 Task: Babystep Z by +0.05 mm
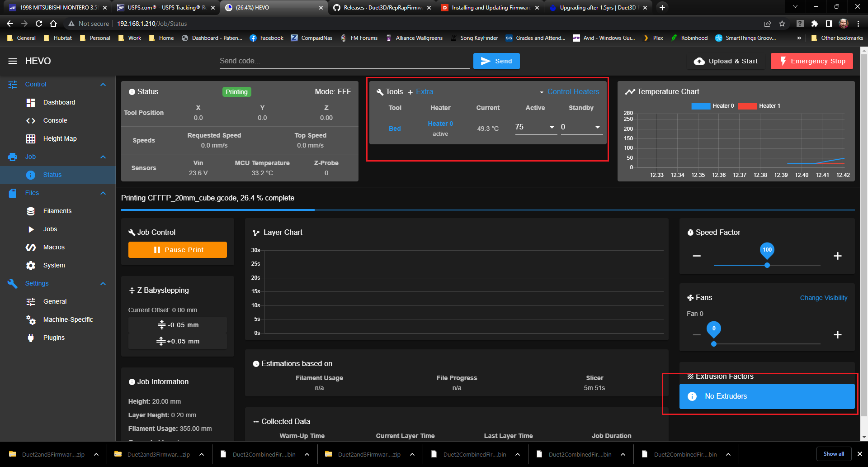tap(178, 341)
